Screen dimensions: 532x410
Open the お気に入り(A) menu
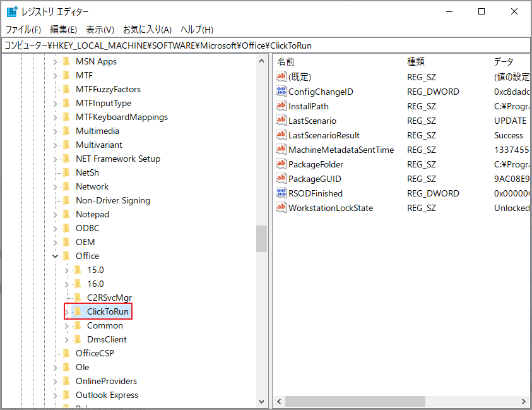(147, 30)
